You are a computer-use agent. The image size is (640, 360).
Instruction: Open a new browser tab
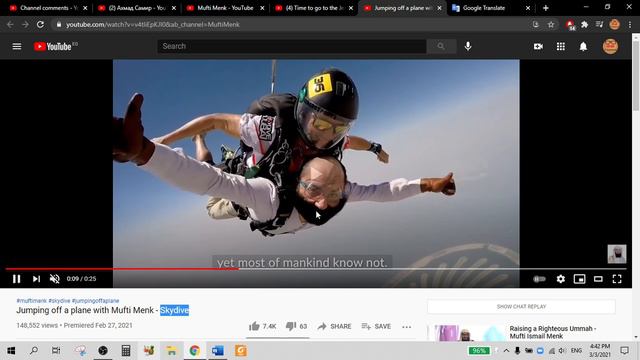click(x=546, y=8)
